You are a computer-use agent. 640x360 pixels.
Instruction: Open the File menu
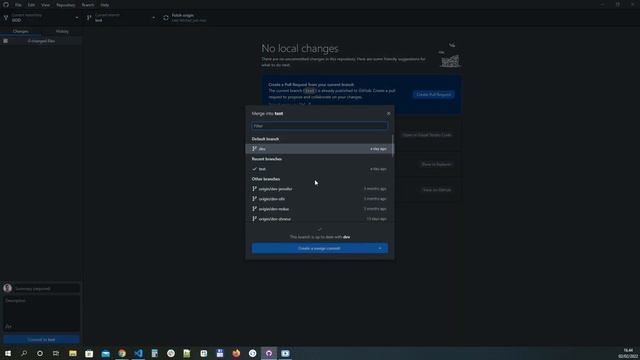pyautogui.click(x=18, y=5)
